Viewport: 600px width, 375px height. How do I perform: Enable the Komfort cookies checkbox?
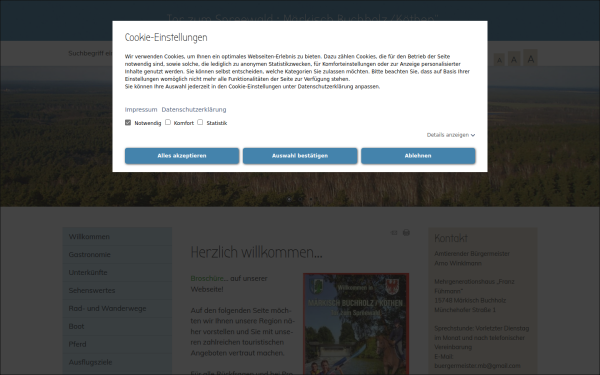(168, 122)
